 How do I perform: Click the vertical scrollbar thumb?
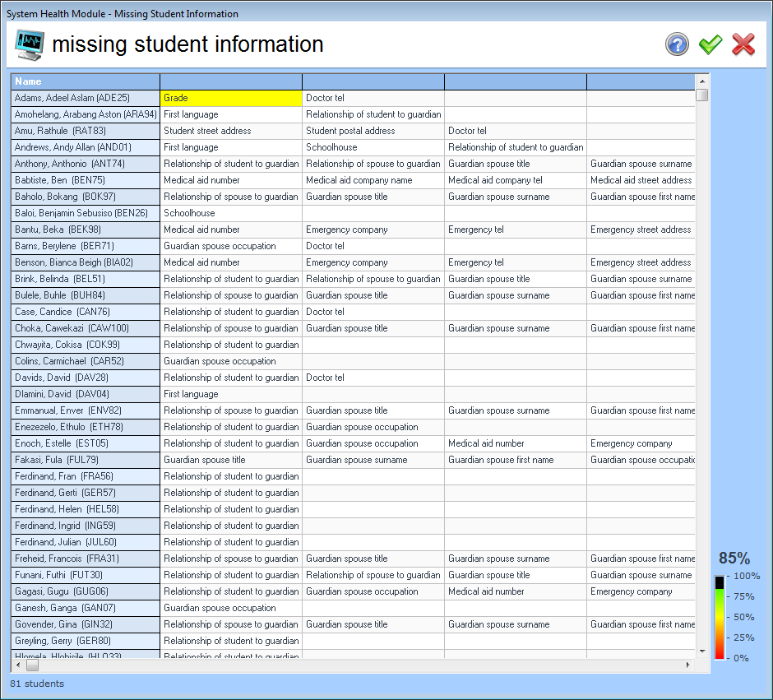tap(702, 95)
